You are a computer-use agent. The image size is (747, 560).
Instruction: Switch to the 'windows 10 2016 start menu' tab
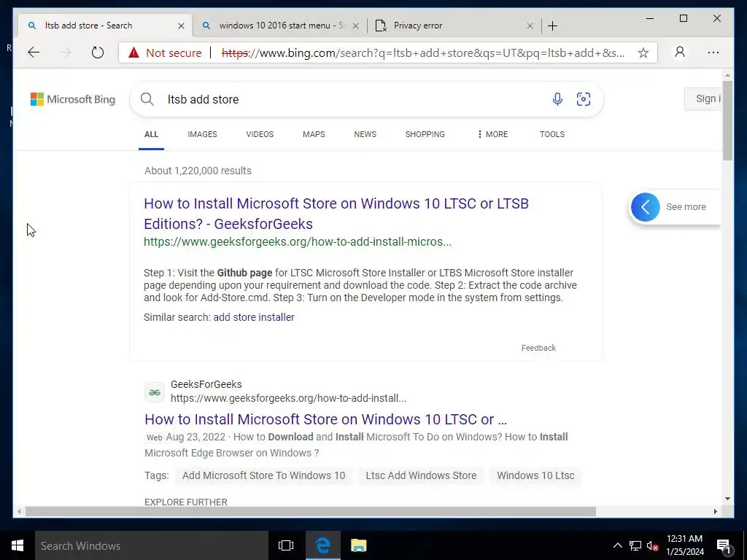pyautogui.click(x=281, y=26)
